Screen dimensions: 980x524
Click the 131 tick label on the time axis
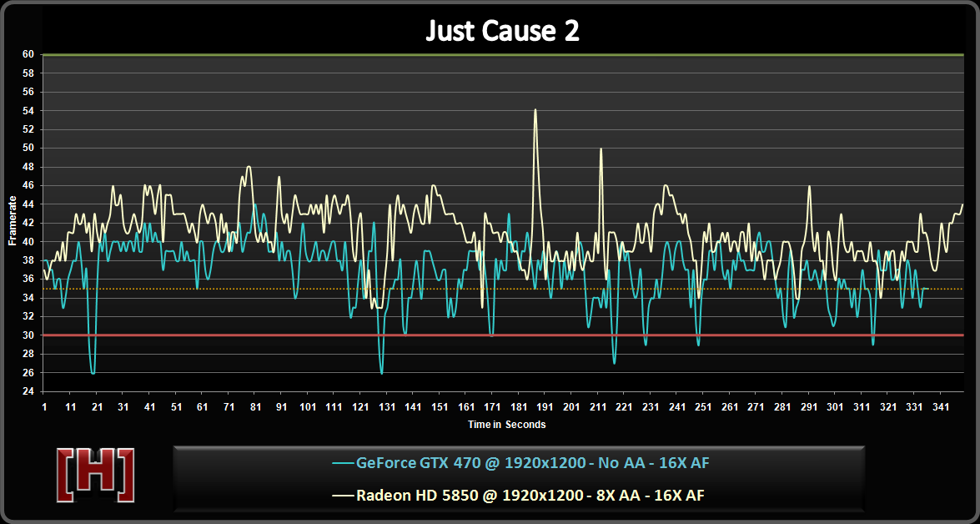coord(387,407)
